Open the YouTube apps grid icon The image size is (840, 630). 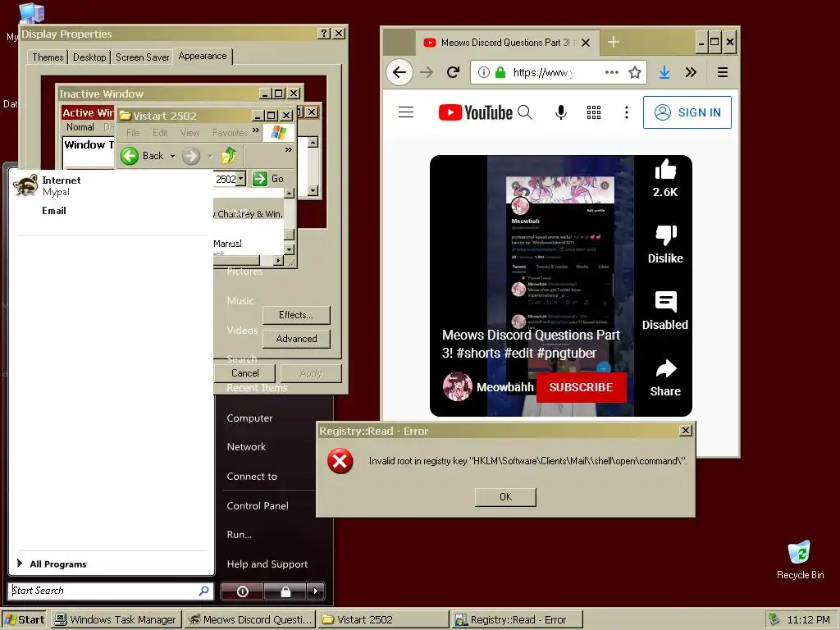point(594,112)
